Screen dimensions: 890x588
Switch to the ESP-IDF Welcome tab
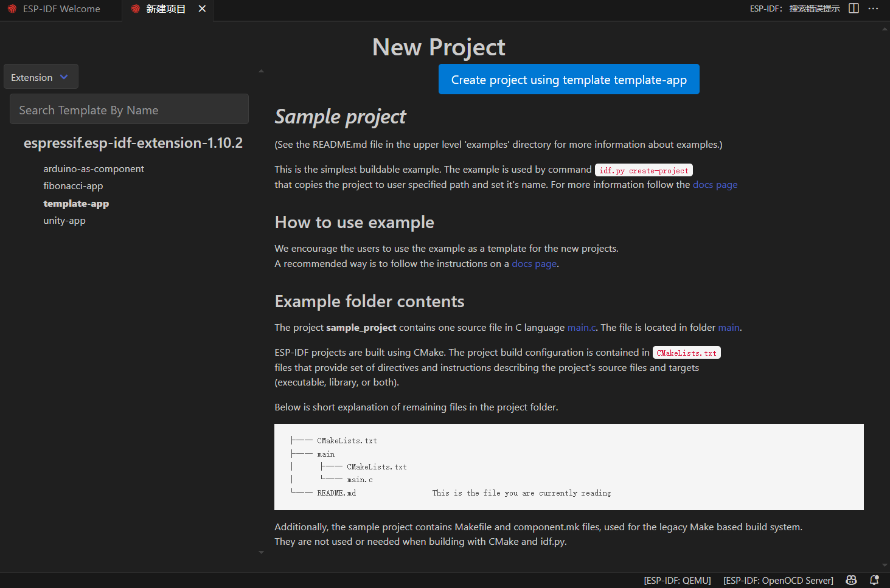click(61, 9)
